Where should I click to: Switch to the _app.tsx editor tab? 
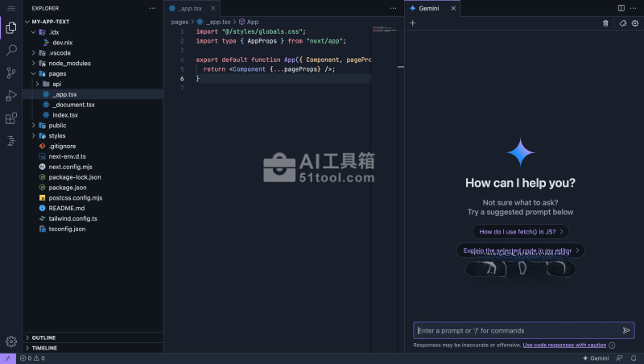(x=190, y=8)
